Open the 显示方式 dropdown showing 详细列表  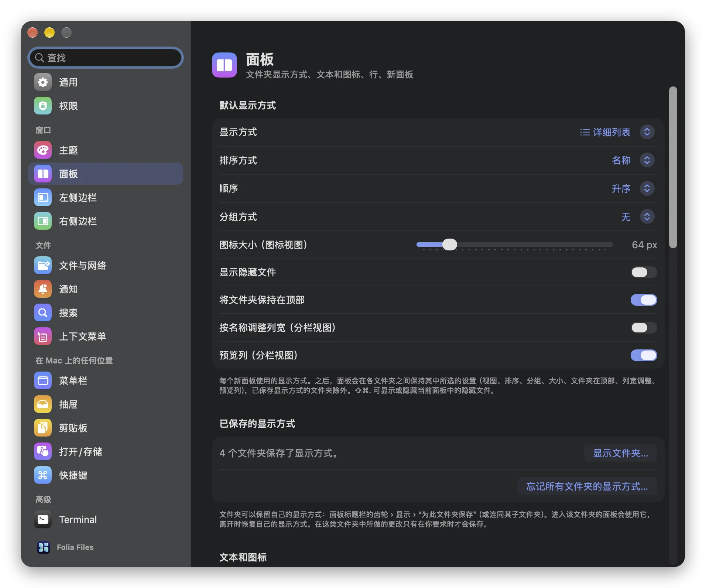click(x=617, y=132)
